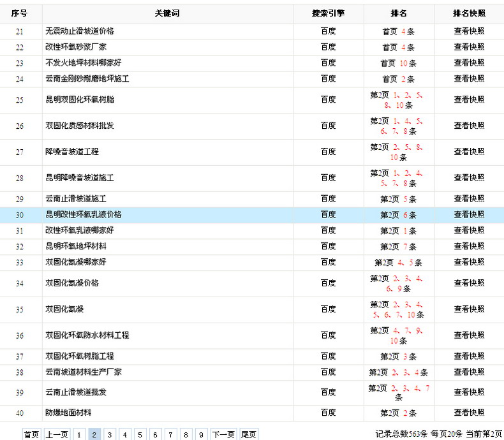Image resolution: width=504 pixels, height=440 pixels.
Task: Click the 搜索引擎 column header
Action: tap(328, 13)
